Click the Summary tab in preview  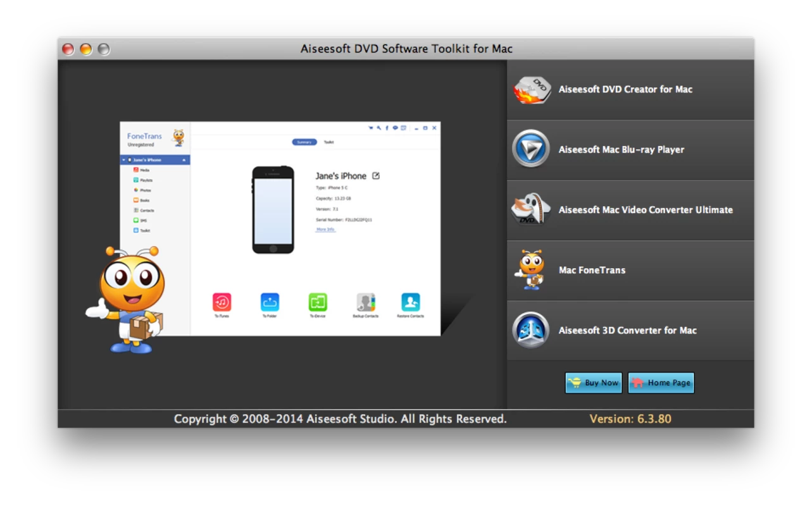click(304, 142)
